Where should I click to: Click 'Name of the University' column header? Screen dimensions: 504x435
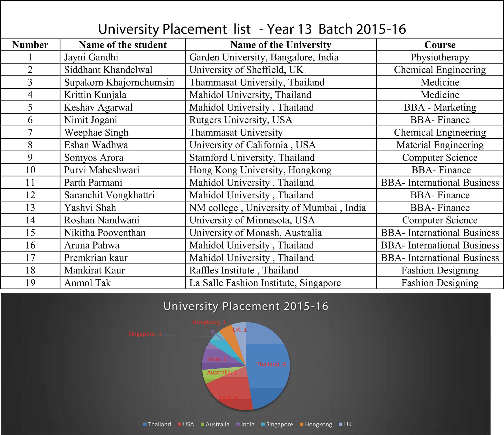[281, 45]
